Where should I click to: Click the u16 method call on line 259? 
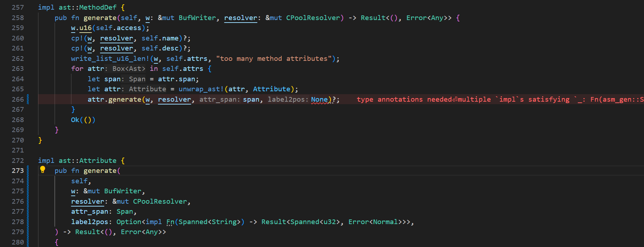pos(85,28)
